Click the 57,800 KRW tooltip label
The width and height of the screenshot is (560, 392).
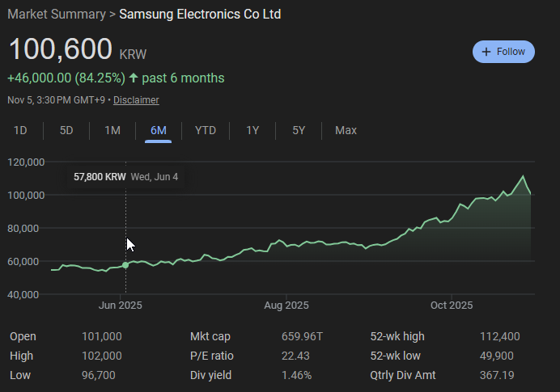(x=100, y=177)
